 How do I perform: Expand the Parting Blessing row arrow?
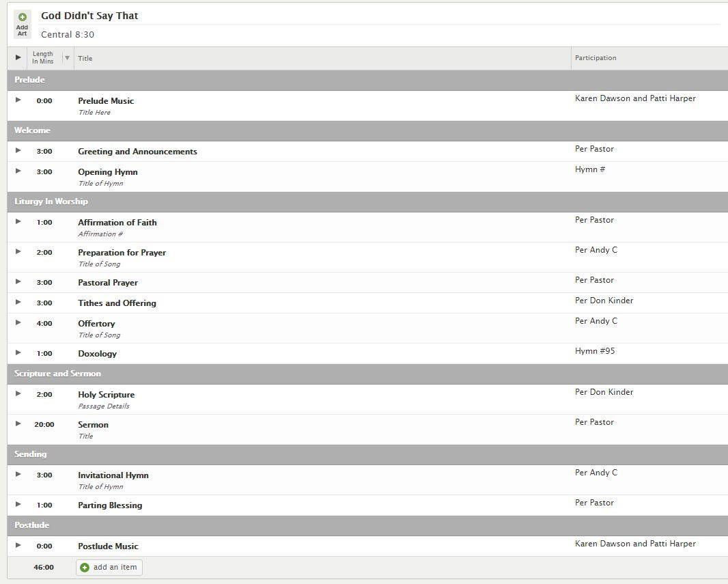coord(18,504)
